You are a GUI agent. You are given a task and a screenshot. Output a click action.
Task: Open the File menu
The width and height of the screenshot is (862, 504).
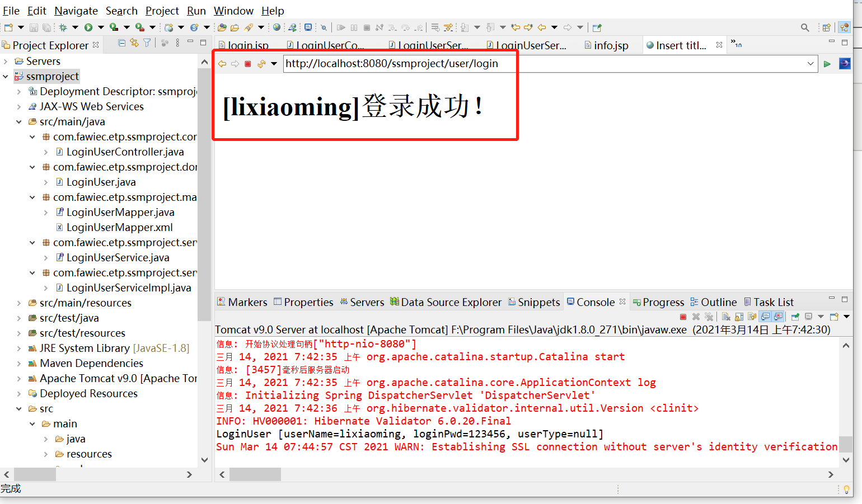(x=11, y=11)
